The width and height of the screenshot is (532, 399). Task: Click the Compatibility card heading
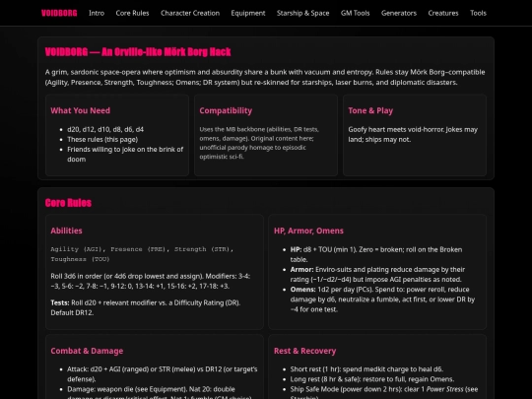pos(226,110)
